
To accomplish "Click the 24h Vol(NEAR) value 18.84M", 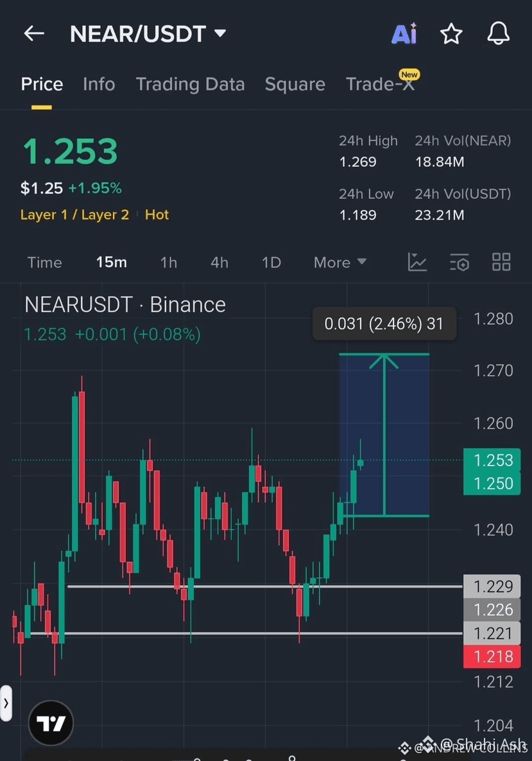I will [440, 162].
